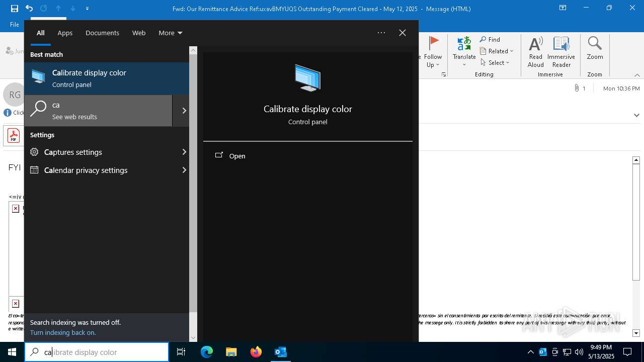Viewport: 644px width, 362px height.
Task: Collapse the Outlook ribbon
Action: pos(637,74)
